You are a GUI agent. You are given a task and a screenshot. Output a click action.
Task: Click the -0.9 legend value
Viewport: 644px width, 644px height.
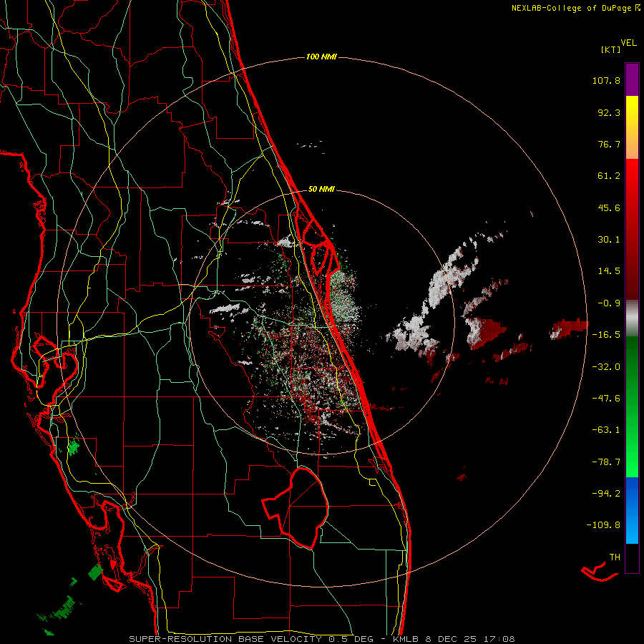coord(609,303)
